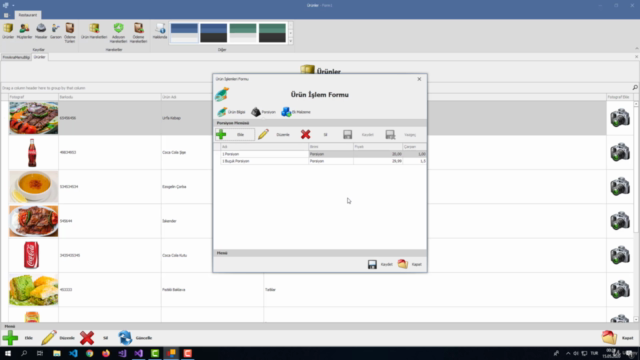Click Kapat in the bottom Ürünler menu
This screenshot has width=640, height=360.
618,338
